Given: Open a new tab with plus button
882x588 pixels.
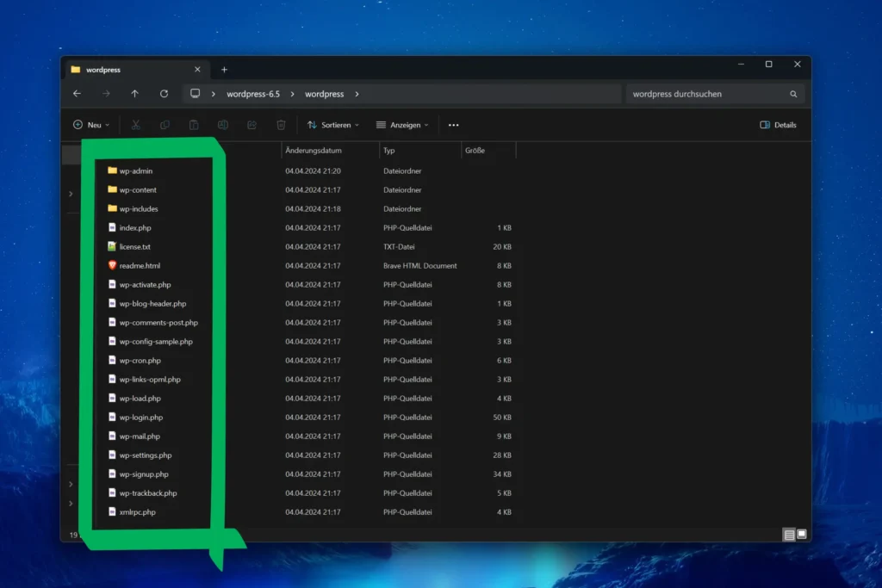Looking at the screenshot, I should click(224, 70).
